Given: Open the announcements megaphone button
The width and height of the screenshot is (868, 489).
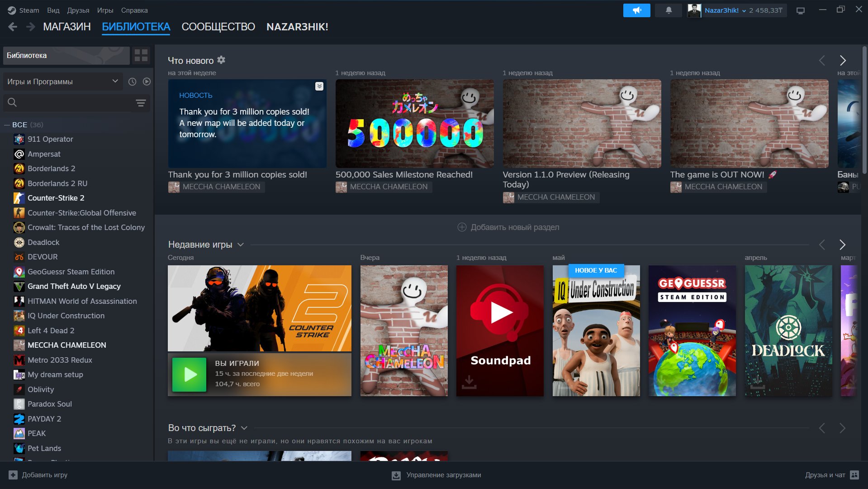Looking at the screenshot, I should (636, 10).
